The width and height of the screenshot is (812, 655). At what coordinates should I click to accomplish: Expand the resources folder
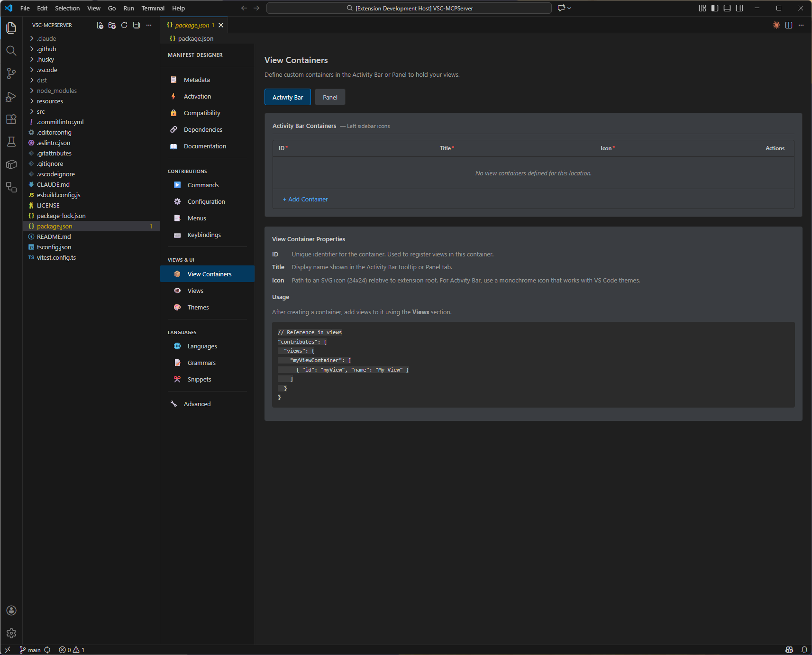click(x=50, y=101)
